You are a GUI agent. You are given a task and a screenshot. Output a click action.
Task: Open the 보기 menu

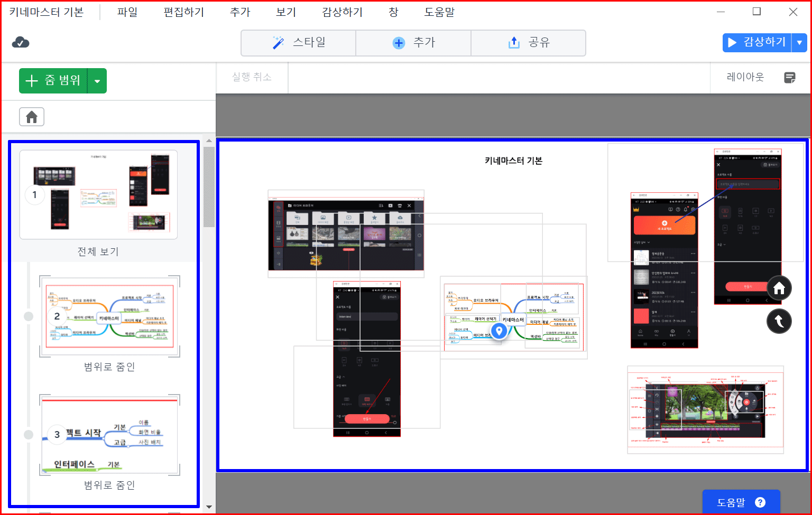pyautogui.click(x=286, y=12)
